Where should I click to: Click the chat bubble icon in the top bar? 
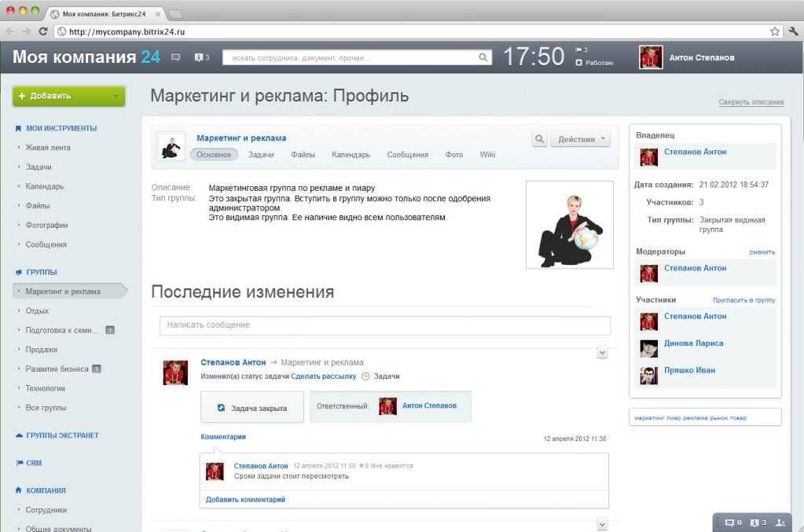pyautogui.click(x=175, y=57)
